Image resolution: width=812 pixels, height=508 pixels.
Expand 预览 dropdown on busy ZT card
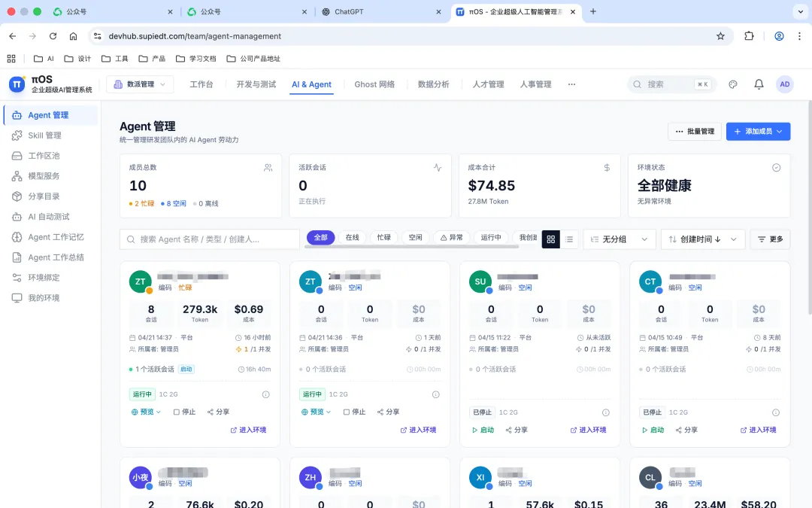(146, 412)
